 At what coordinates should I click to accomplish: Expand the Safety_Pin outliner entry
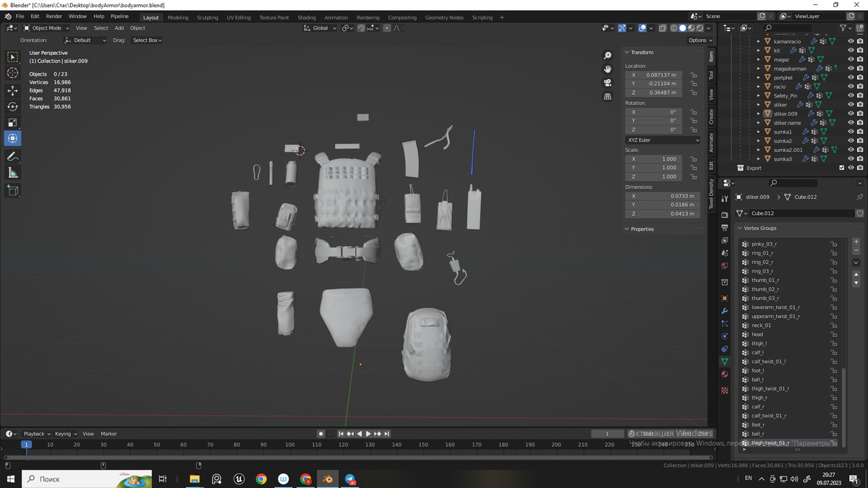click(759, 95)
